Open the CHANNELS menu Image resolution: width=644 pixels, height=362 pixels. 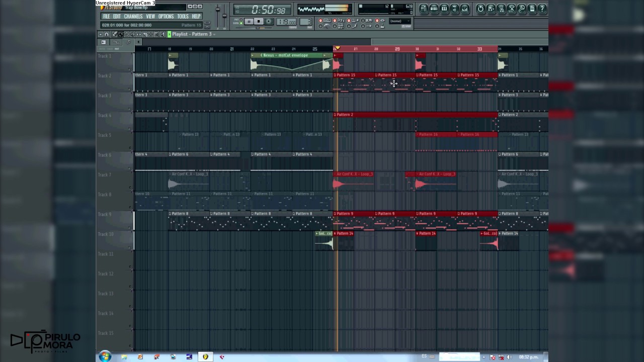pos(133,17)
